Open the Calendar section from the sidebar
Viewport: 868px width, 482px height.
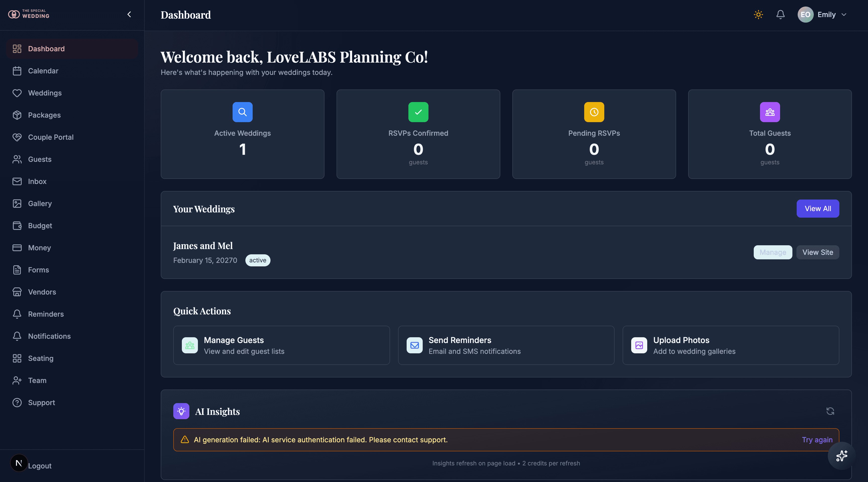click(43, 71)
